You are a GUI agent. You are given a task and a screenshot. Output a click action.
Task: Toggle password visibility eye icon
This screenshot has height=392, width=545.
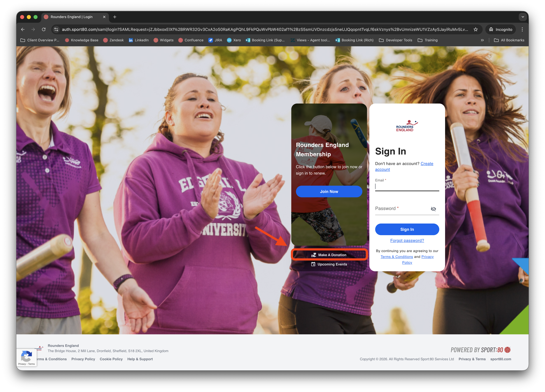pyautogui.click(x=433, y=209)
